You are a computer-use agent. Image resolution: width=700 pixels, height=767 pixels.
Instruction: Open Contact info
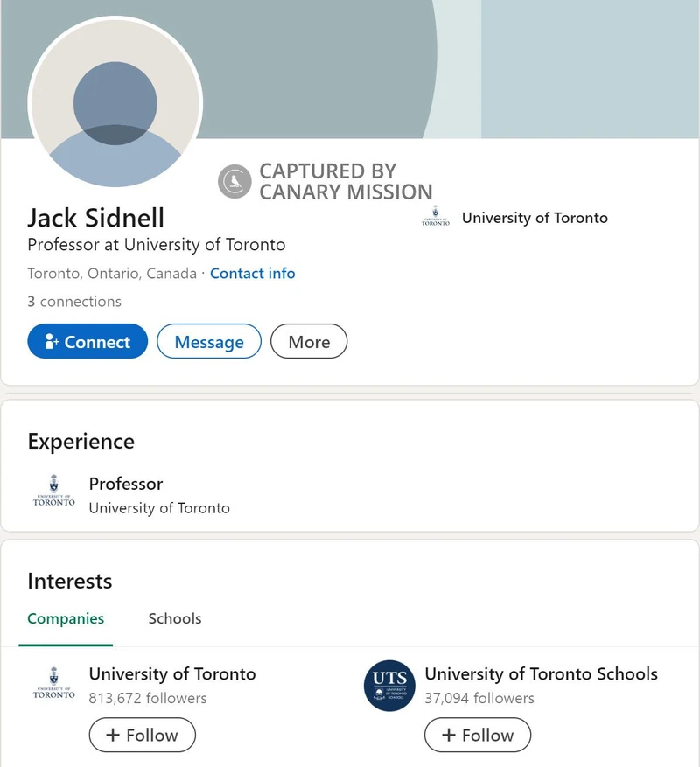[252, 274]
